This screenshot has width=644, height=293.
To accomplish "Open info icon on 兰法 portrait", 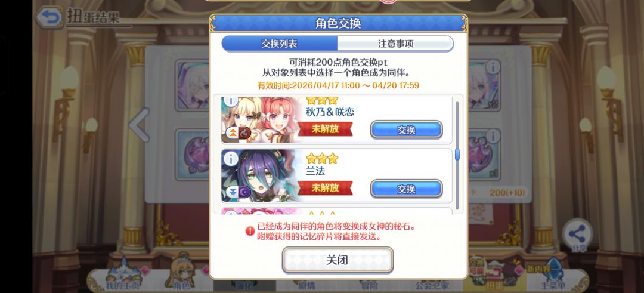I will pyautogui.click(x=231, y=159).
